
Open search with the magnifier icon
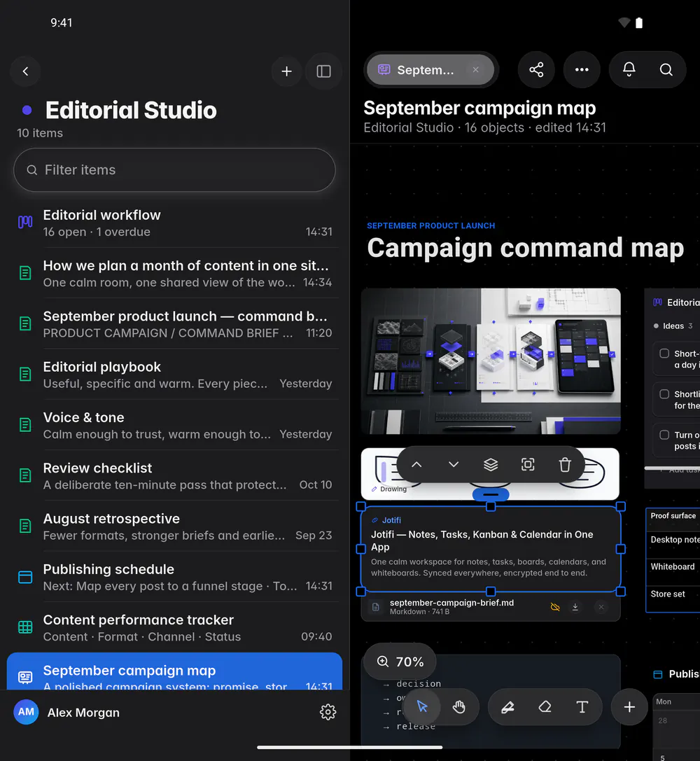point(666,70)
